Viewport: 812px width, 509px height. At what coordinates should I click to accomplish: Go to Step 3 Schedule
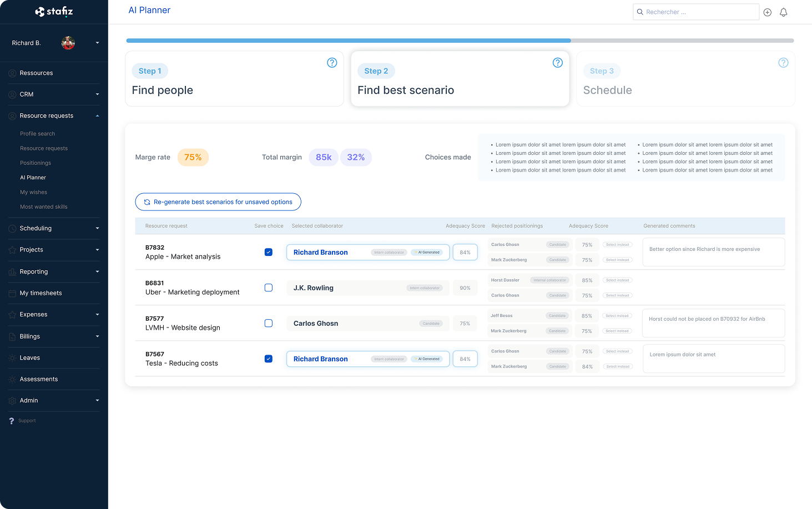pyautogui.click(x=685, y=79)
